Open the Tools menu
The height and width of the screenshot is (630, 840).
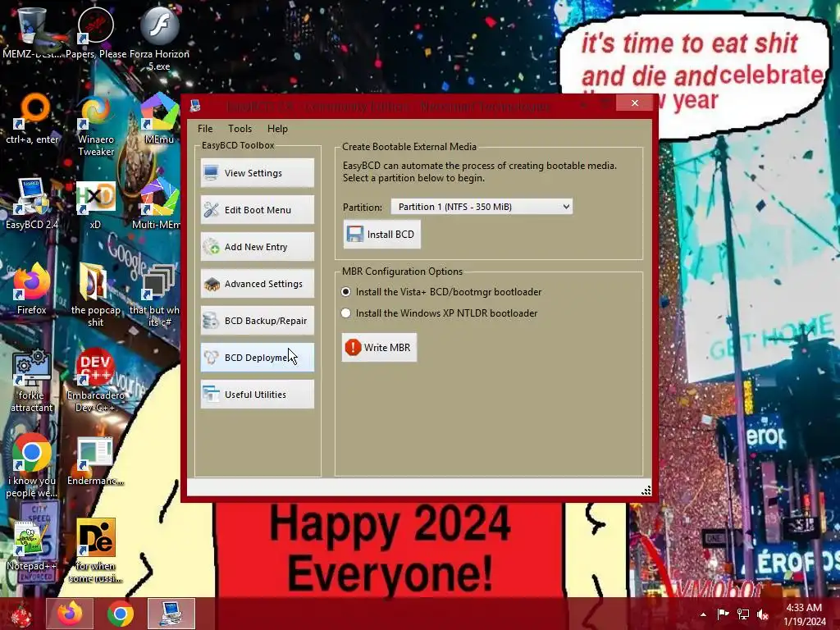(x=240, y=129)
